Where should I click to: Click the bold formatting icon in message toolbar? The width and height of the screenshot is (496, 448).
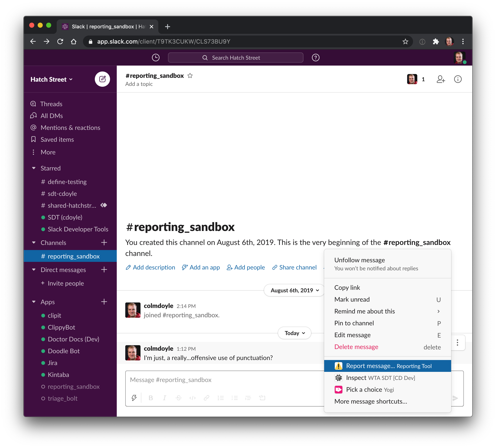coord(151,397)
